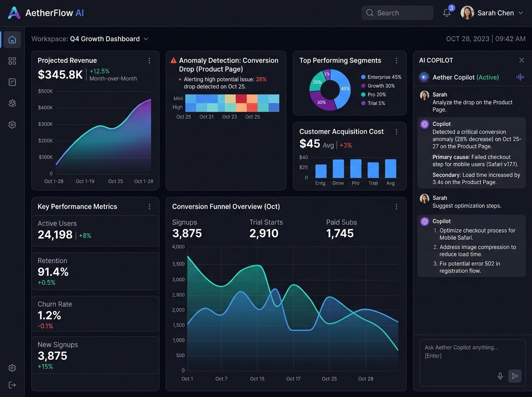Click the Copilot audio waveform icon

click(x=520, y=77)
